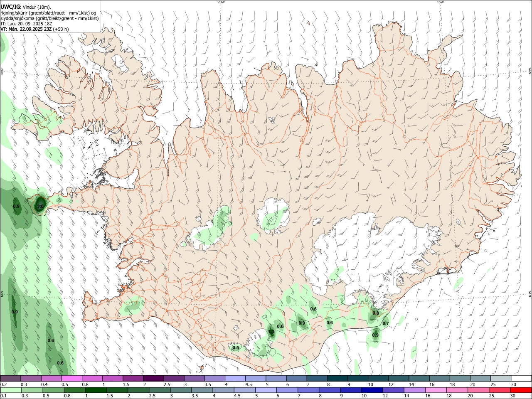Click the snow legend swatch between 0.2 and 0.3
532x399 pixels.
10,378
